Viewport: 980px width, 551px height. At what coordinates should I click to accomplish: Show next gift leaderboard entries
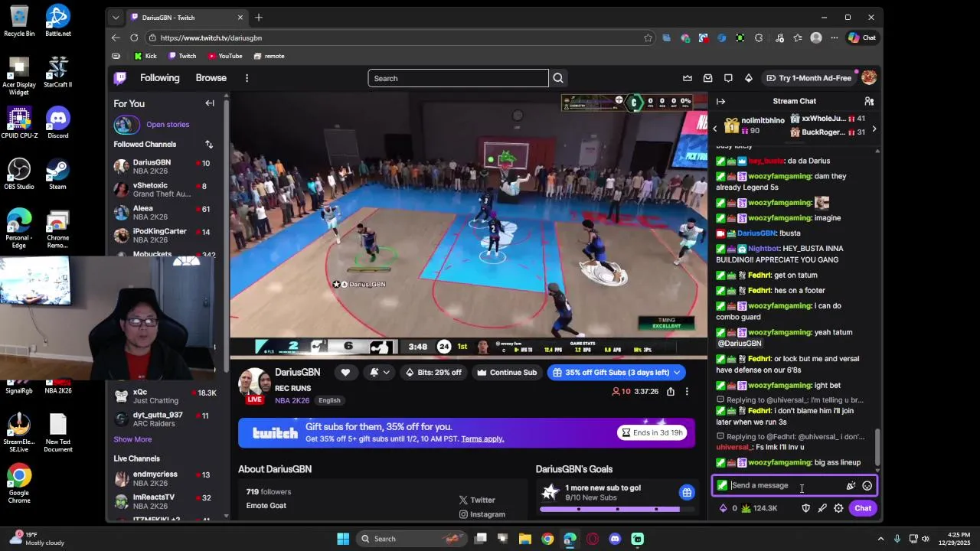point(874,129)
